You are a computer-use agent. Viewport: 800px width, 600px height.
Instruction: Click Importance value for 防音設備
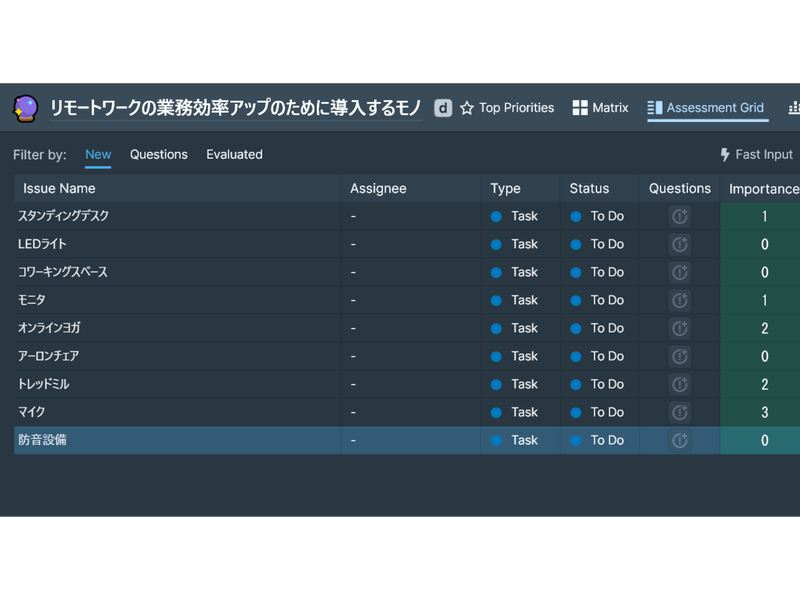pyautogui.click(x=764, y=440)
